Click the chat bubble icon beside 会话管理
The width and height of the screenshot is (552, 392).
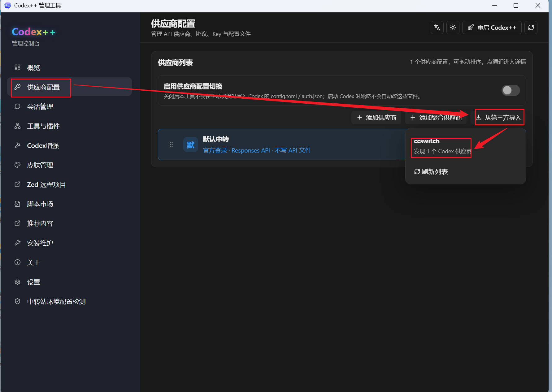18,106
